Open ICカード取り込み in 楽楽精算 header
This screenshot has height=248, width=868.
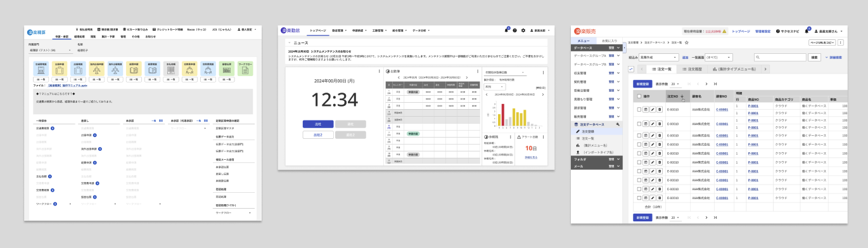tap(135, 29)
